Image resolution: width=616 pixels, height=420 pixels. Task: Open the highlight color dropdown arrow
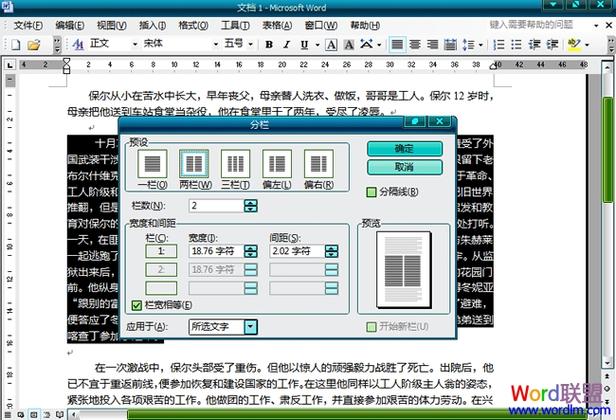(587, 45)
